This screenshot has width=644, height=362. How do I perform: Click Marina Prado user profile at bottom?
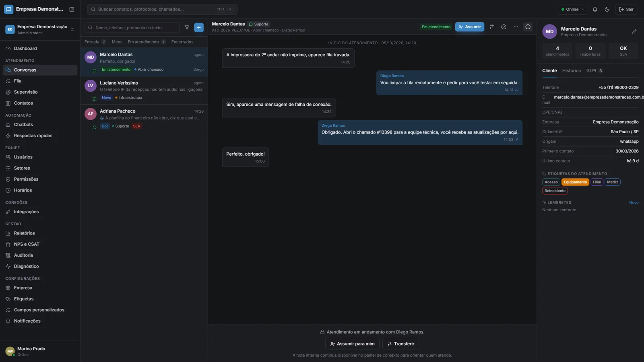40,352
